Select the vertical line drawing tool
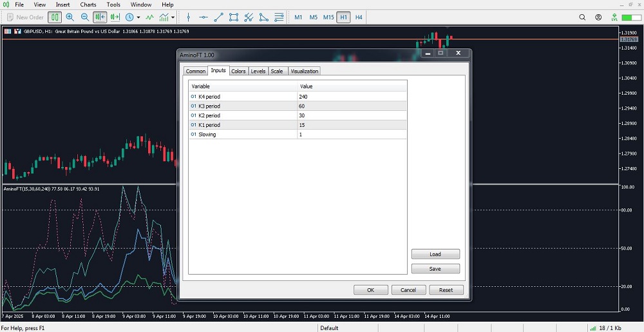 click(x=188, y=17)
